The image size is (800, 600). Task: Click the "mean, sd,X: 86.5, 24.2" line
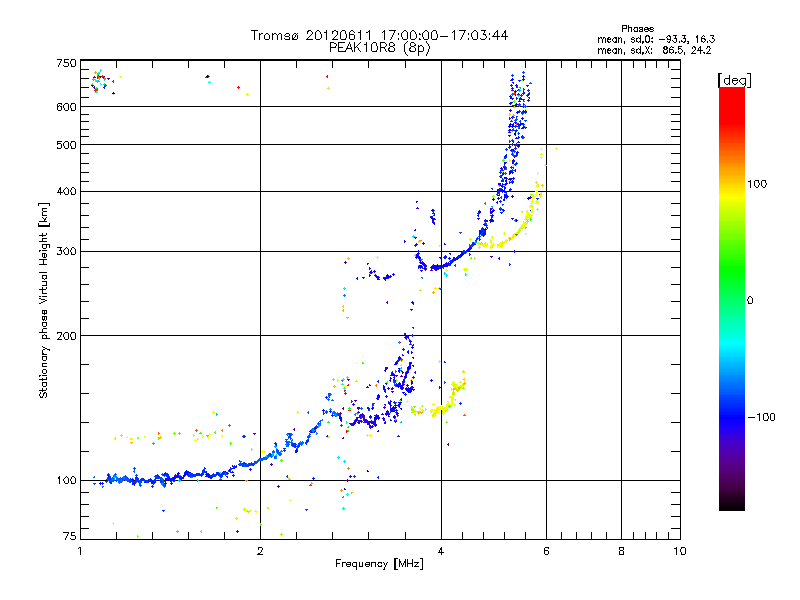[654, 50]
